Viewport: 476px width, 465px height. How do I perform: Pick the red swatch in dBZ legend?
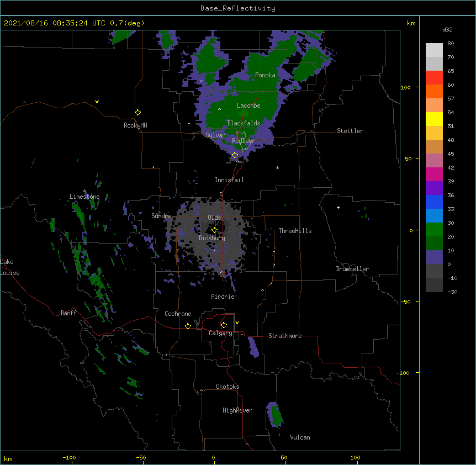pyautogui.click(x=434, y=77)
